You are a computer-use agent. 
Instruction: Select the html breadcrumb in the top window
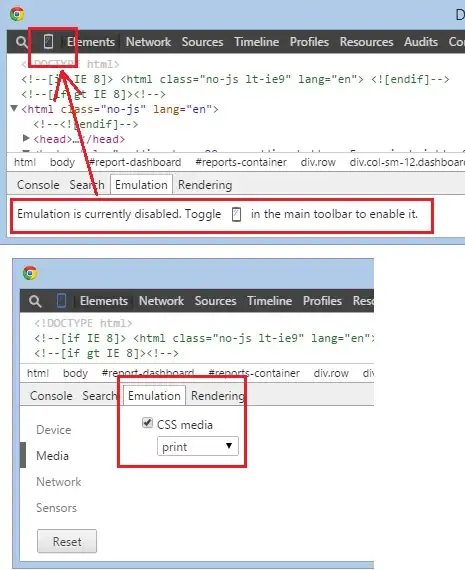[x=25, y=162]
